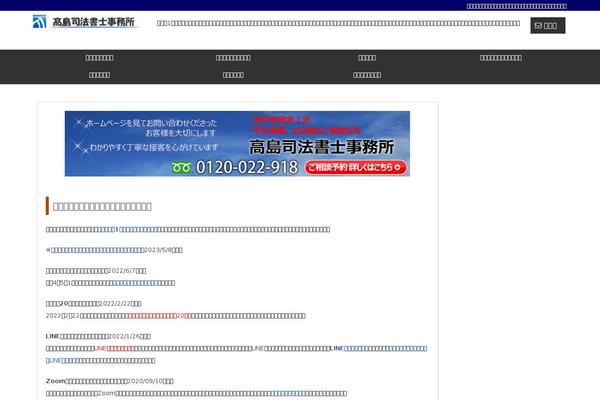This screenshot has height=400, width=600.
Task: Open the link in the top dark blue bar
Action: 516,6
